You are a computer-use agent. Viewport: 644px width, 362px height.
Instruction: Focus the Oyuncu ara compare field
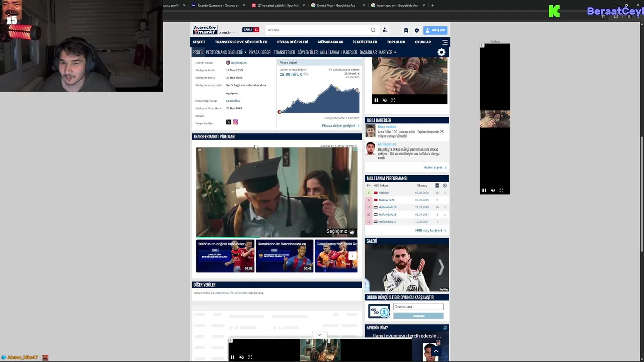(419, 306)
